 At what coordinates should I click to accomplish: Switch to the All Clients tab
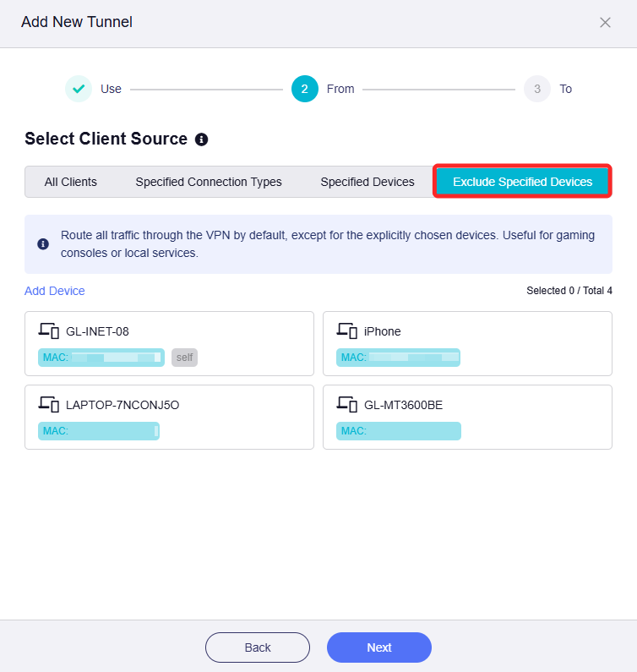[71, 182]
